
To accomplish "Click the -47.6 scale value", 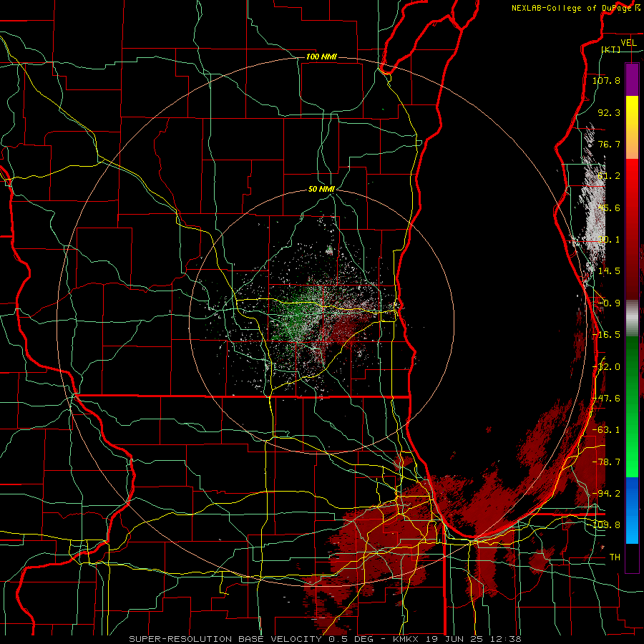I will point(606,399).
